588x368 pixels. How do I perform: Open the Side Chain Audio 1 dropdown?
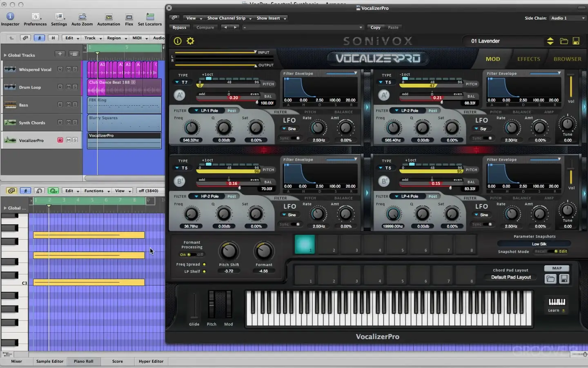(568, 18)
